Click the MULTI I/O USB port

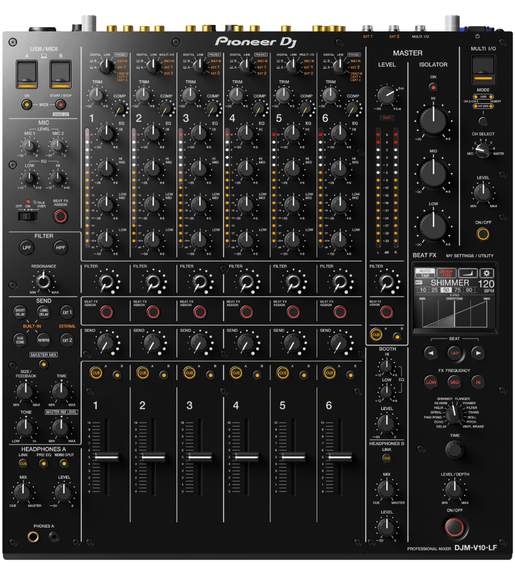[x=483, y=69]
